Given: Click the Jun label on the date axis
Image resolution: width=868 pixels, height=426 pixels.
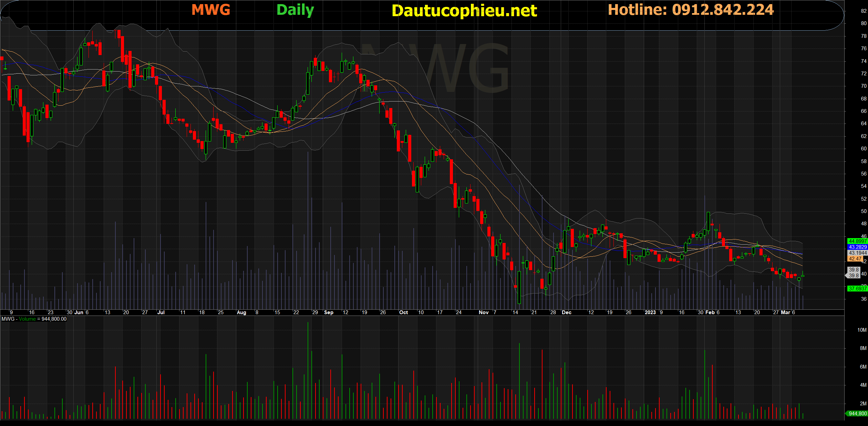Looking at the screenshot, I should (x=79, y=312).
